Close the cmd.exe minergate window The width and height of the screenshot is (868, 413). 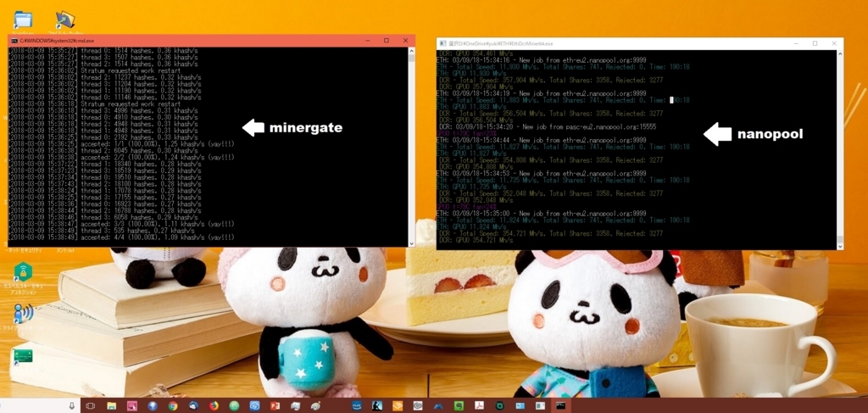point(406,41)
